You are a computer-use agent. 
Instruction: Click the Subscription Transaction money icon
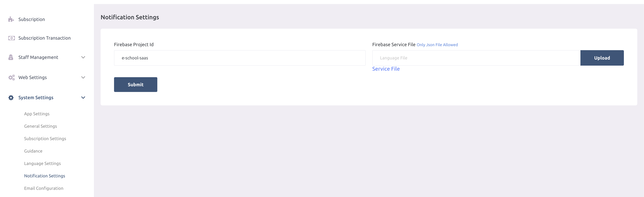pos(11,38)
